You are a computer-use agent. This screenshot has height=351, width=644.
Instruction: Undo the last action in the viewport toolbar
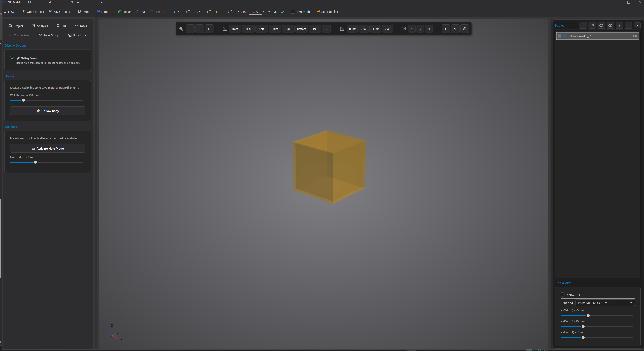point(446,29)
